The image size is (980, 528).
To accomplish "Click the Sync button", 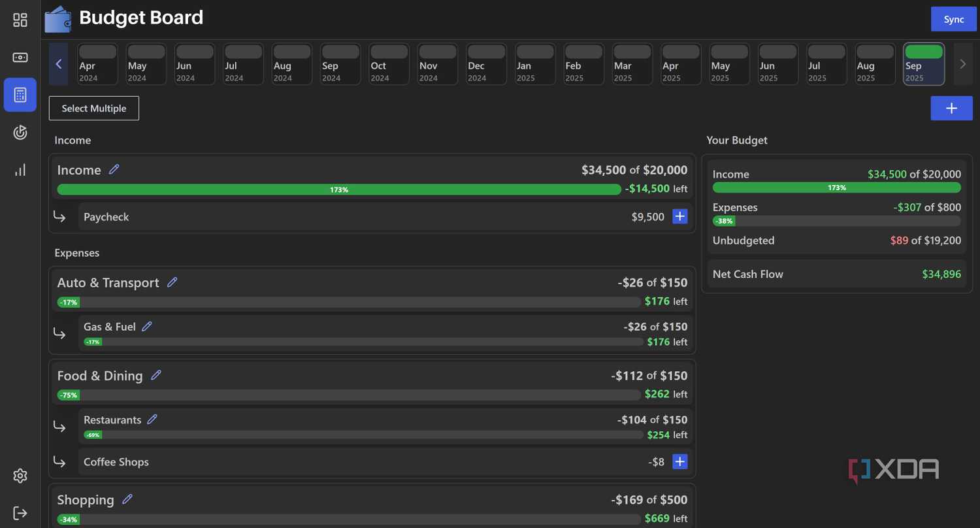I will tap(953, 19).
